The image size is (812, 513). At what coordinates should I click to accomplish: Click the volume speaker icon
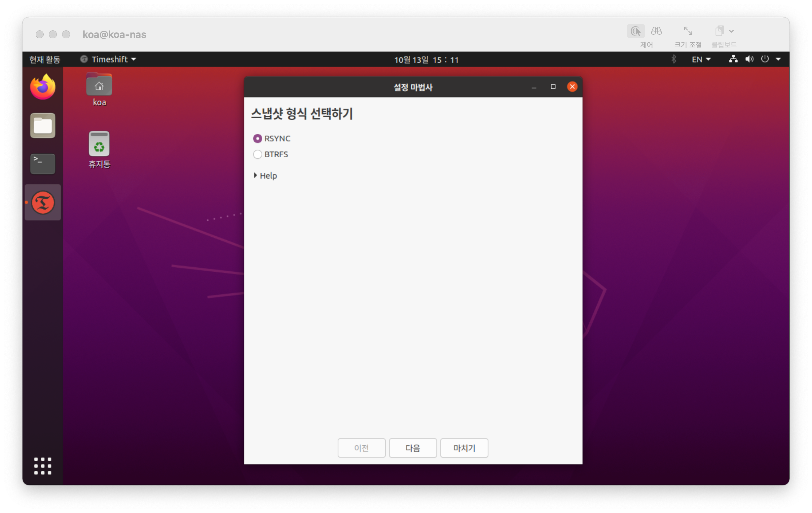click(749, 59)
